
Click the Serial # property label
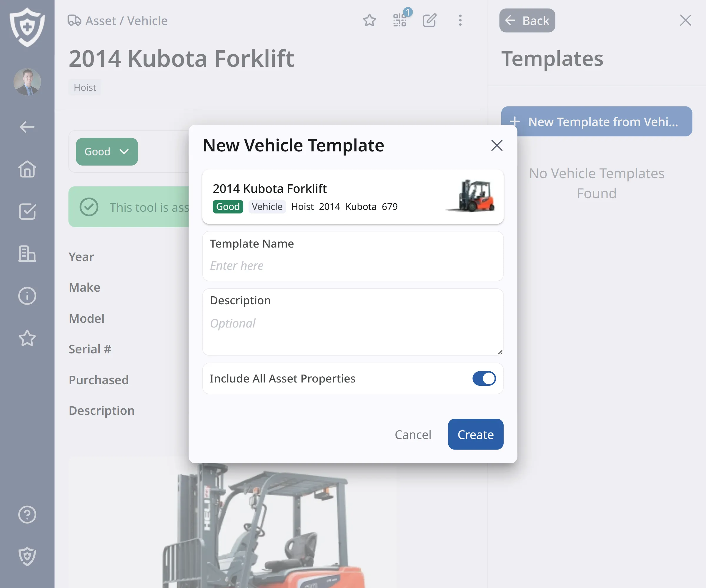click(90, 349)
